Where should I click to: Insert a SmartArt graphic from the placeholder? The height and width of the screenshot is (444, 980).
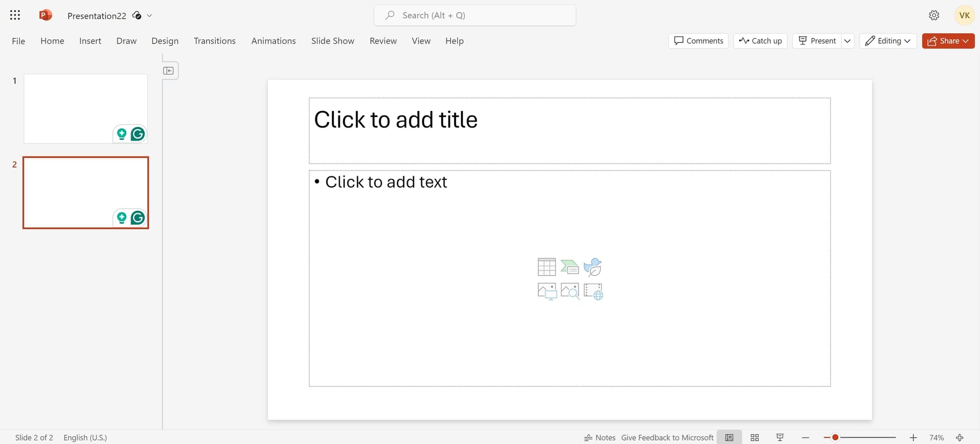tap(569, 267)
